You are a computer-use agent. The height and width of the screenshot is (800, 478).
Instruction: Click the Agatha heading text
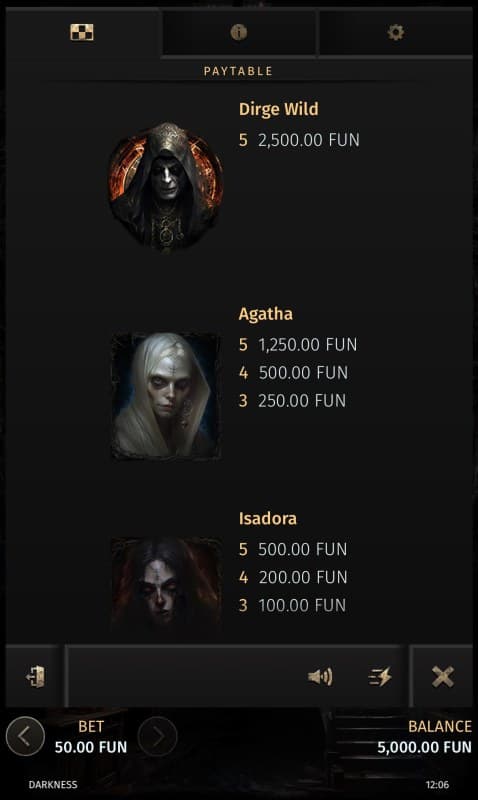pyautogui.click(x=266, y=314)
